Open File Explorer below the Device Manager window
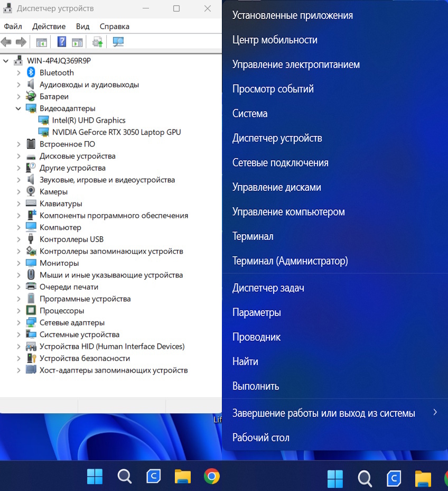Viewport: 448px width, 491px height. point(182,476)
